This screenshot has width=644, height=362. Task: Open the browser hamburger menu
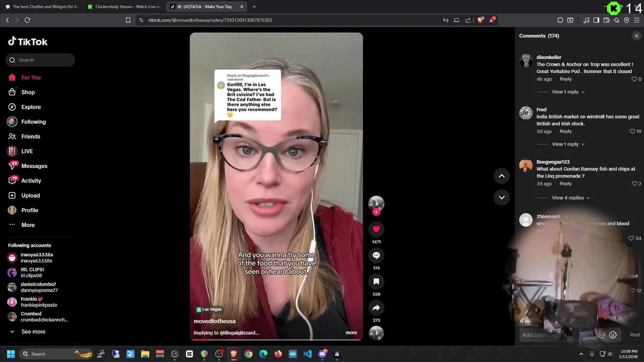[637, 20]
